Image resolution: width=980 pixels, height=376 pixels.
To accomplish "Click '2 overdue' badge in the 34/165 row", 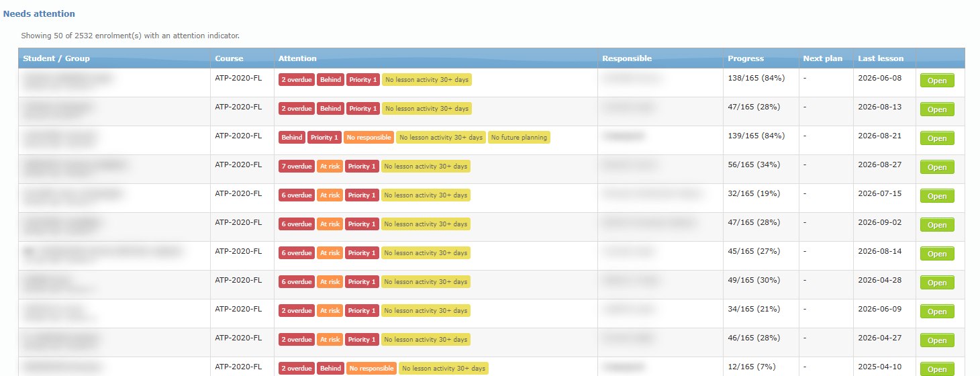I will (297, 310).
